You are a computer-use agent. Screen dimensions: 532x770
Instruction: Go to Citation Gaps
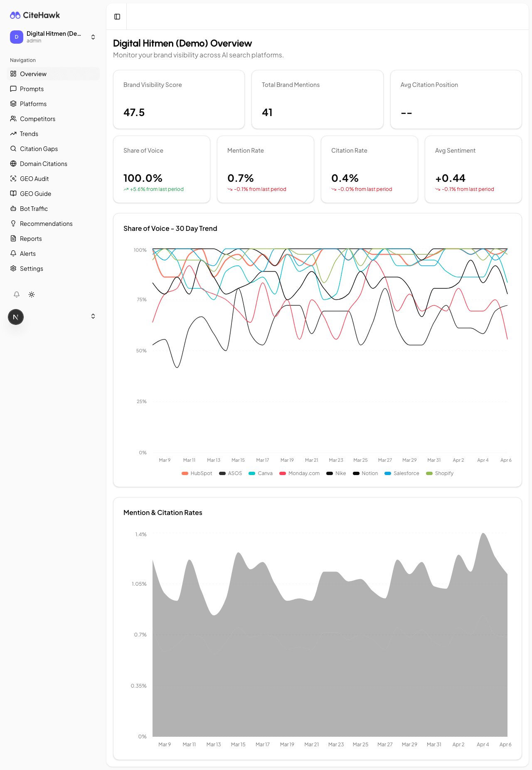(53, 149)
